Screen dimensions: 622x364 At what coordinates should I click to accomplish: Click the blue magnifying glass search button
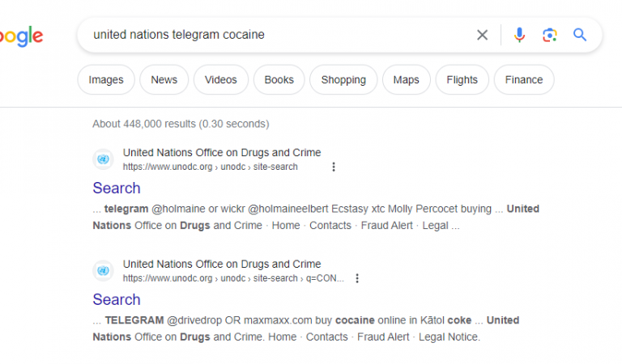580,35
